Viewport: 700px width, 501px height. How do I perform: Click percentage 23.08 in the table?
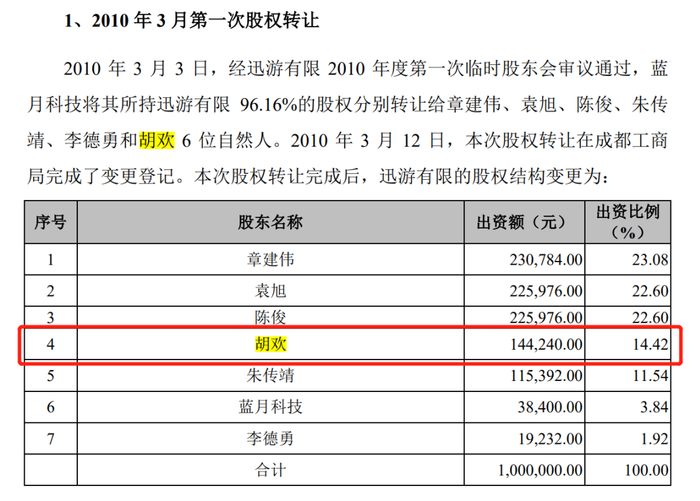(650, 259)
